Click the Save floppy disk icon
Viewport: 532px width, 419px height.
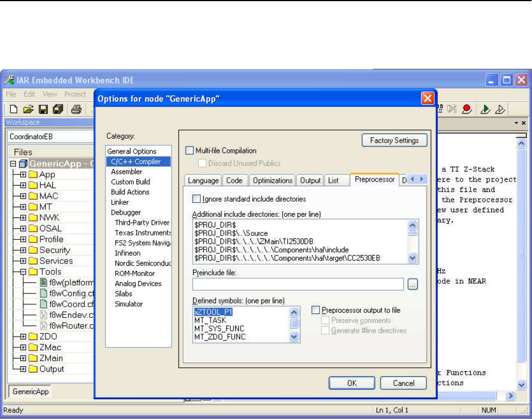(x=43, y=109)
